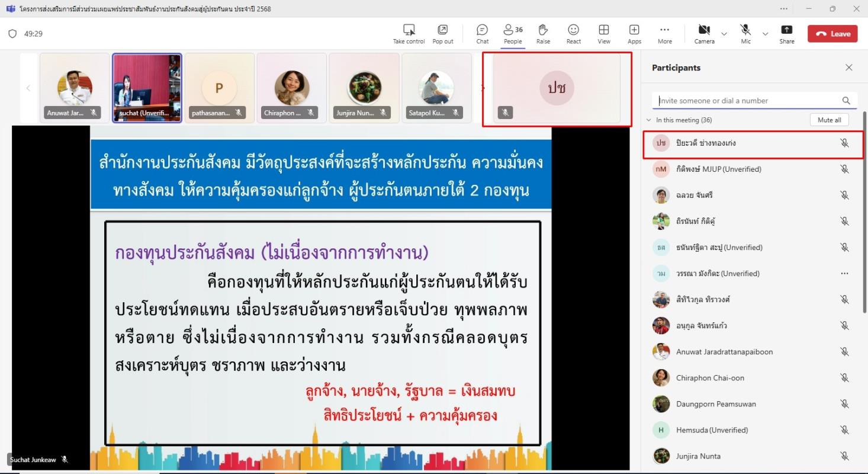The height and width of the screenshot is (474, 868).
Task: Click the Take control icon
Action: click(x=409, y=34)
